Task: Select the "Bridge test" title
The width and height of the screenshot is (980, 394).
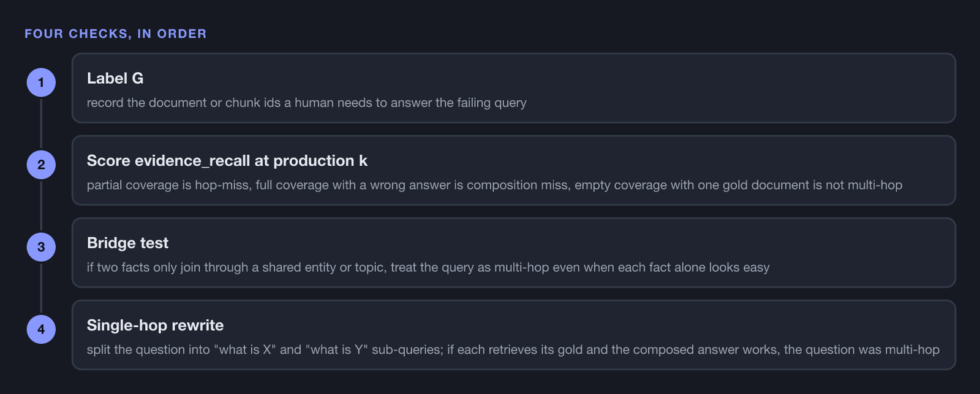Action: [127, 243]
